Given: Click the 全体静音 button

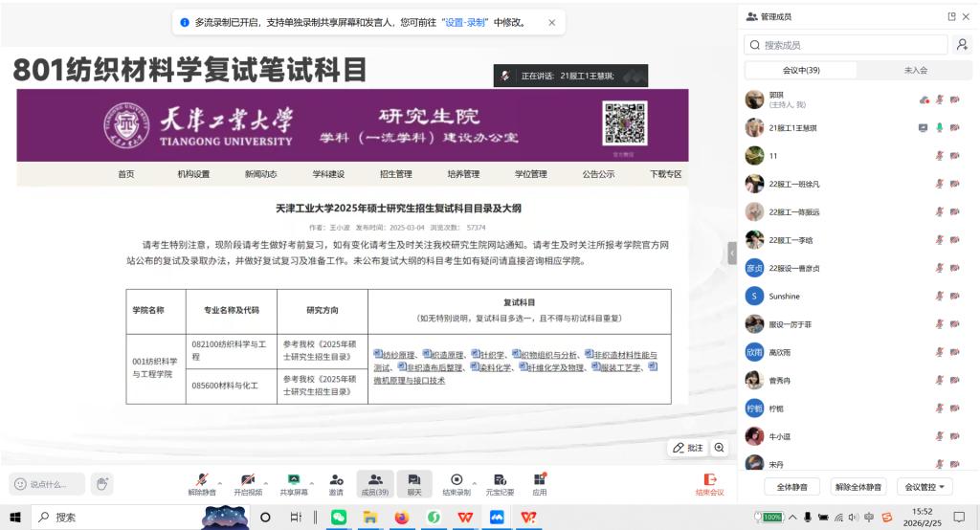Looking at the screenshot, I should (x=791, y=487).
